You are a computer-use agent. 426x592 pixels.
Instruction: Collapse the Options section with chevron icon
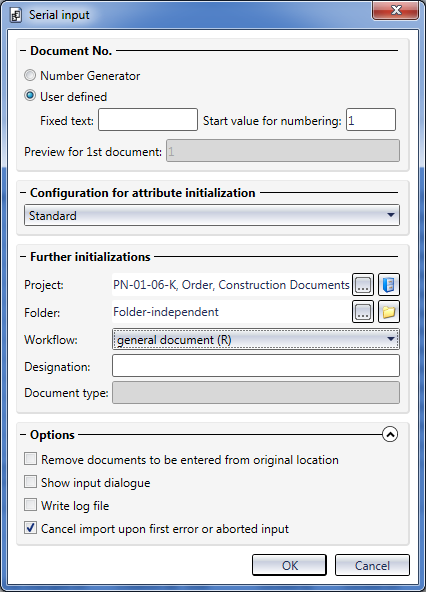coord(390,434)
